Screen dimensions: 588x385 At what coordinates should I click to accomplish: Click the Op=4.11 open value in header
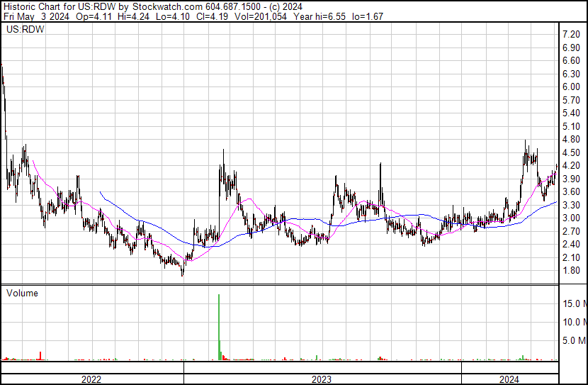[94, 16]
